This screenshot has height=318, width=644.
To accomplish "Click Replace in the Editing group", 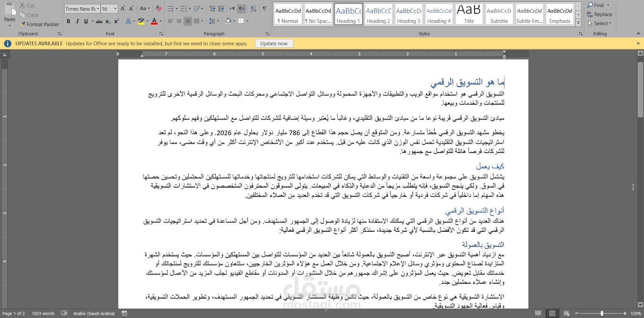I will pyautogui.click(x=599, y=14).
